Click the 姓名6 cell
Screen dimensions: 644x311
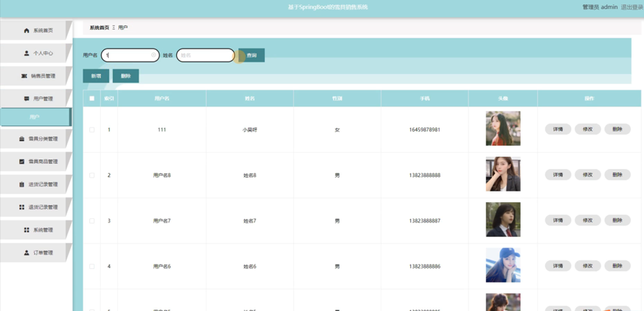coord(249,266)
